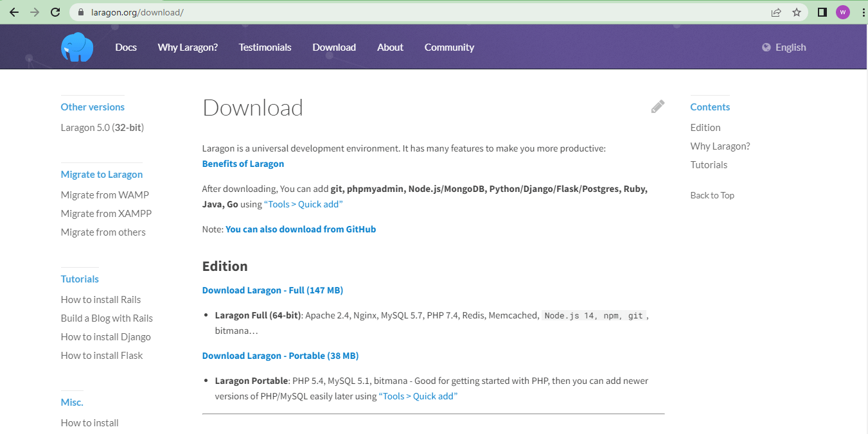Open the browser side panel icon
Viewport: 868px width, 434px height.
(x=822, y=12)
